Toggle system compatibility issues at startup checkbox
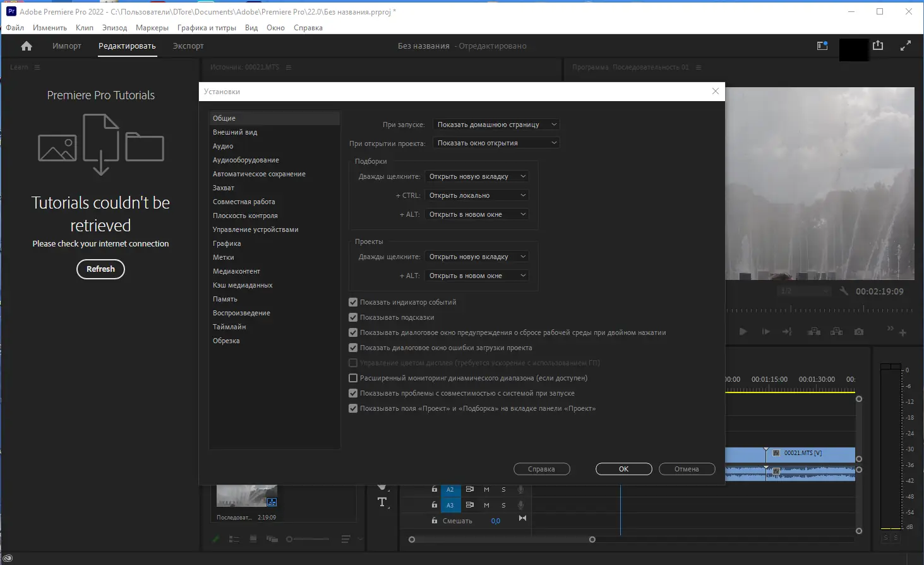Viewport: 924px width, 565px height. pos(353,393)
